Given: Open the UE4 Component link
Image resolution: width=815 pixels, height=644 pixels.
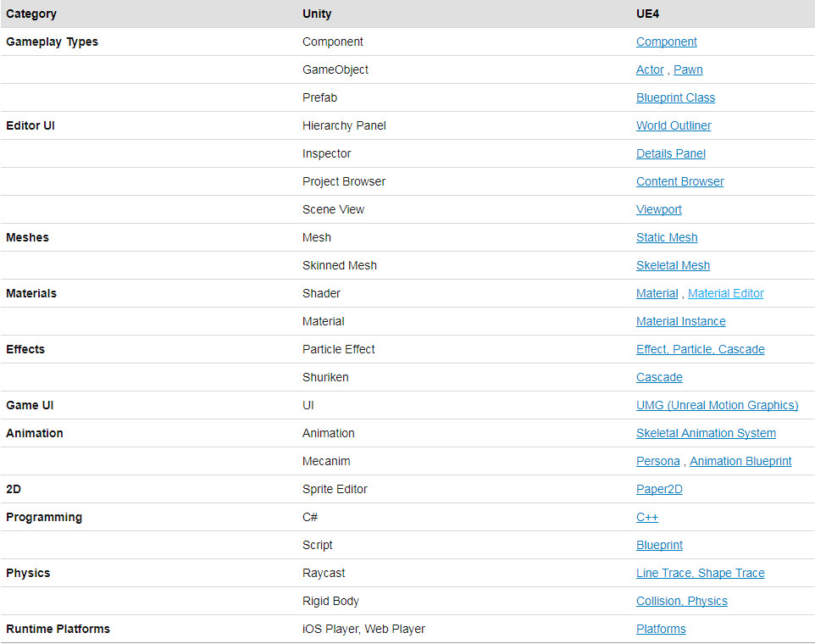Looking at the screenshot, I should pyautogui.click(x=667, y=42).
